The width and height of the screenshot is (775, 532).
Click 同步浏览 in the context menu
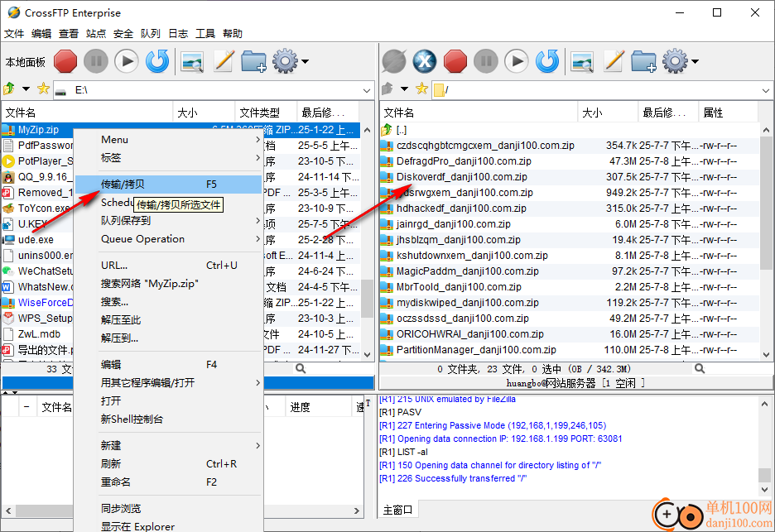pyautogui.click(x=168, y=509)
